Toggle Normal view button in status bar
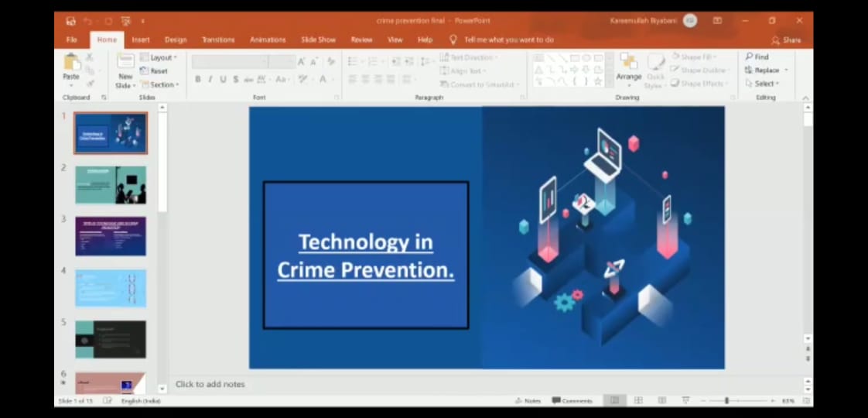 point(614,401)
